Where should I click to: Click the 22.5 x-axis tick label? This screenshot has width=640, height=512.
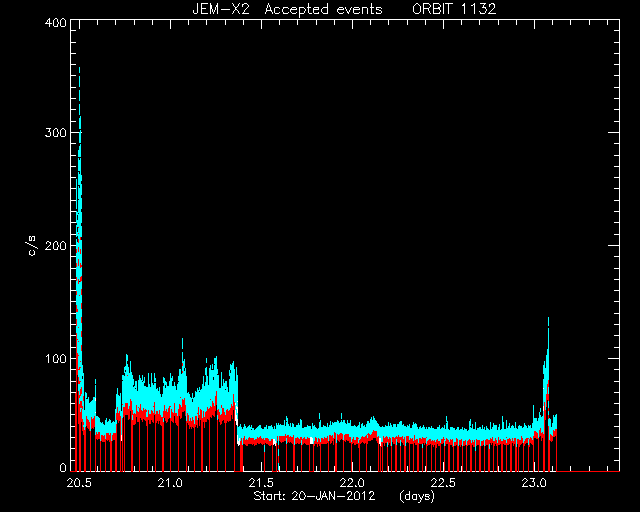443,483
